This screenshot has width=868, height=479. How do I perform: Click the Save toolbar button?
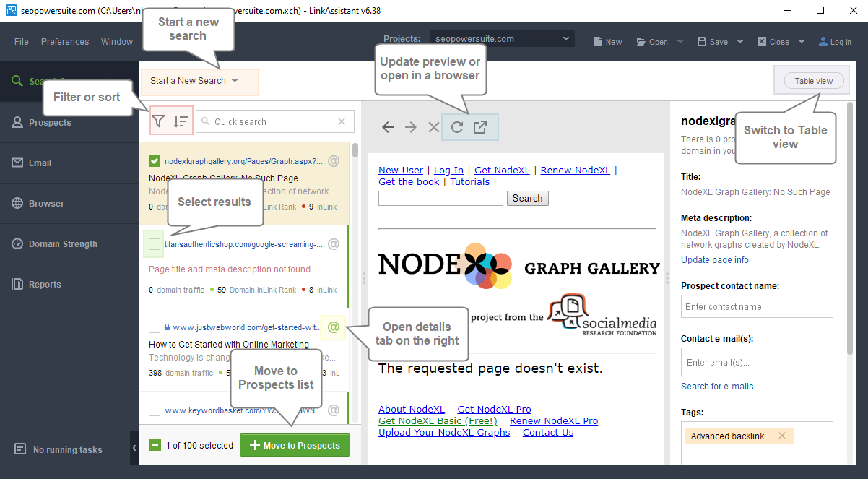pos(712,42)
